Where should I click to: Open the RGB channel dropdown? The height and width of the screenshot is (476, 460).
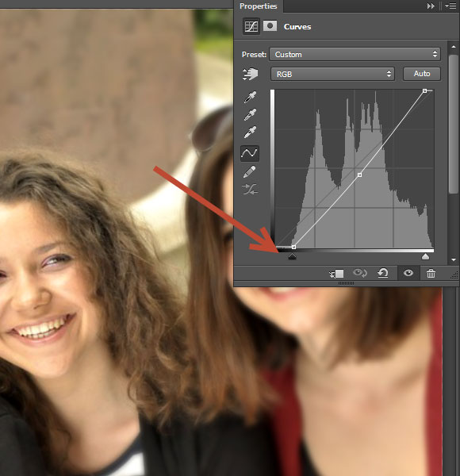[332, 74]
